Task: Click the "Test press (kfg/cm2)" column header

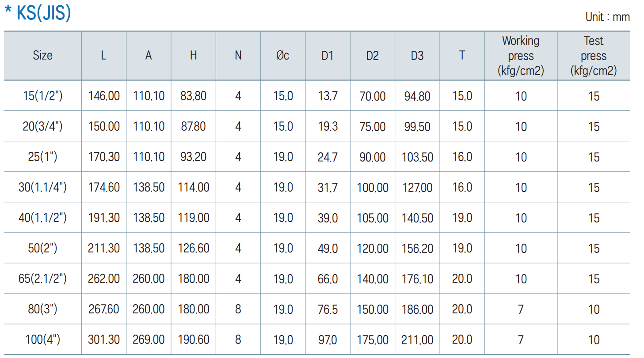Action: (x=593, y=56)
